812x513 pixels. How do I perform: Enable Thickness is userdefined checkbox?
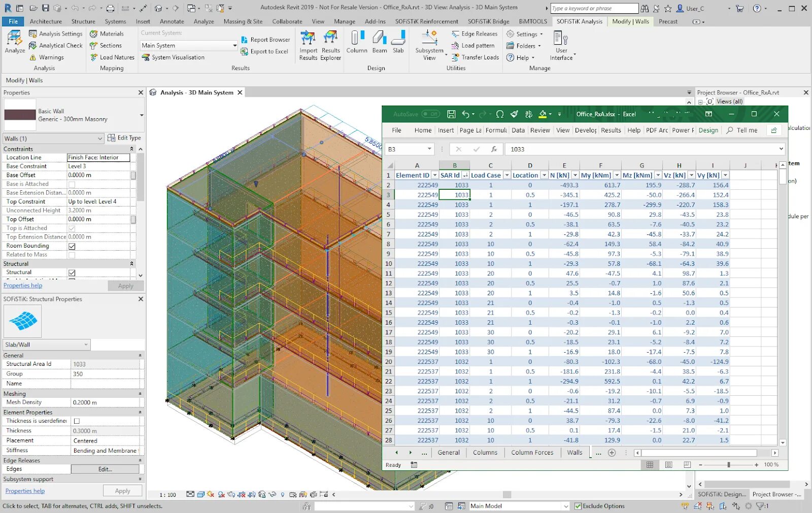[x=77, y=421]
